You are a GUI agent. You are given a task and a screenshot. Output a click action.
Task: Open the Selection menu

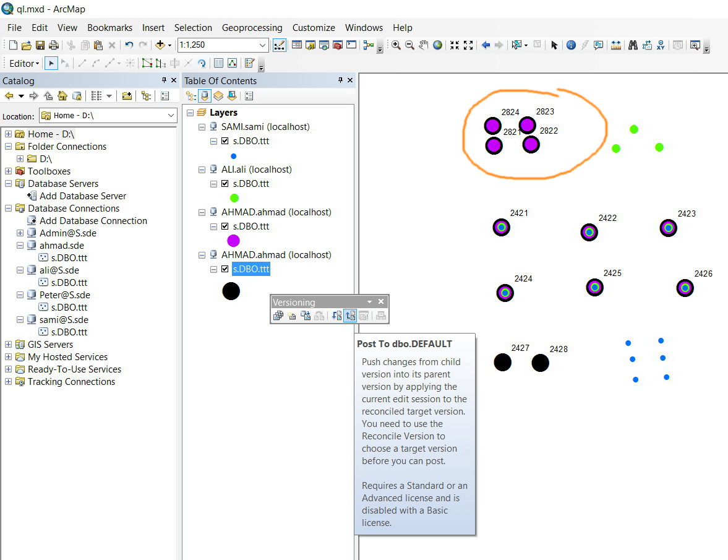click(x=193, y=28)
